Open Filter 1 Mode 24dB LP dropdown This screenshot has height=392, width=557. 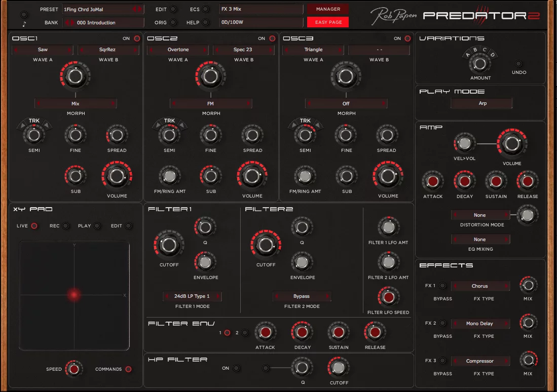click(x=192, y=296)
